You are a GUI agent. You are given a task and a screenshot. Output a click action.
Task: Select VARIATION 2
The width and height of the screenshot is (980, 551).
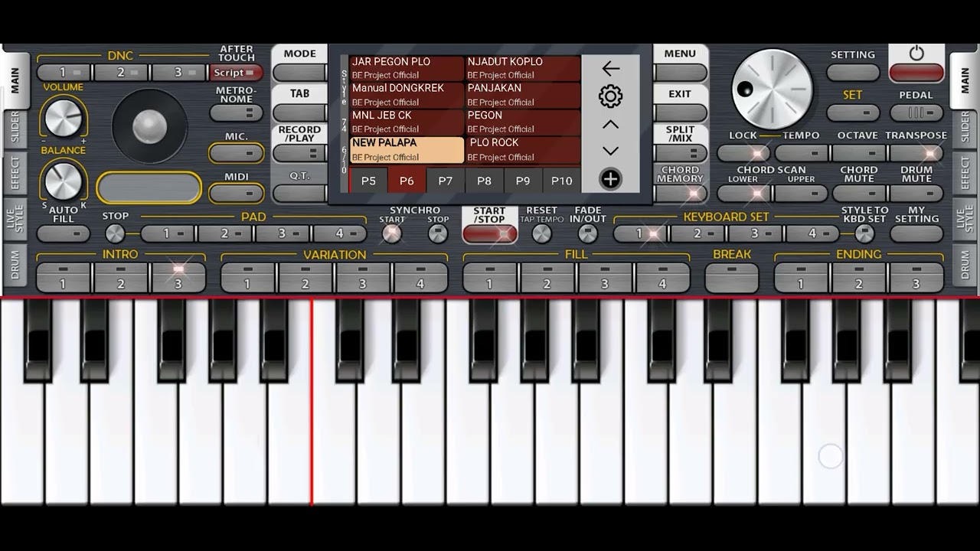[305, 277]
